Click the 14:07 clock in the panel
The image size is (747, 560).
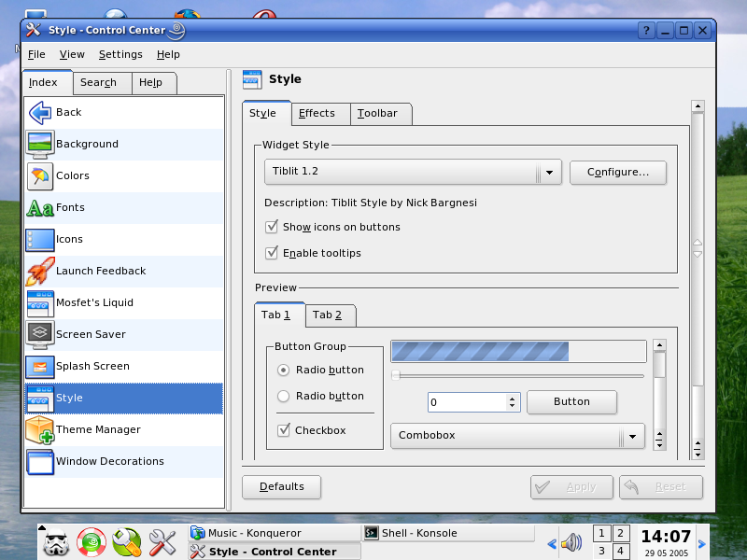click(666, 537)
